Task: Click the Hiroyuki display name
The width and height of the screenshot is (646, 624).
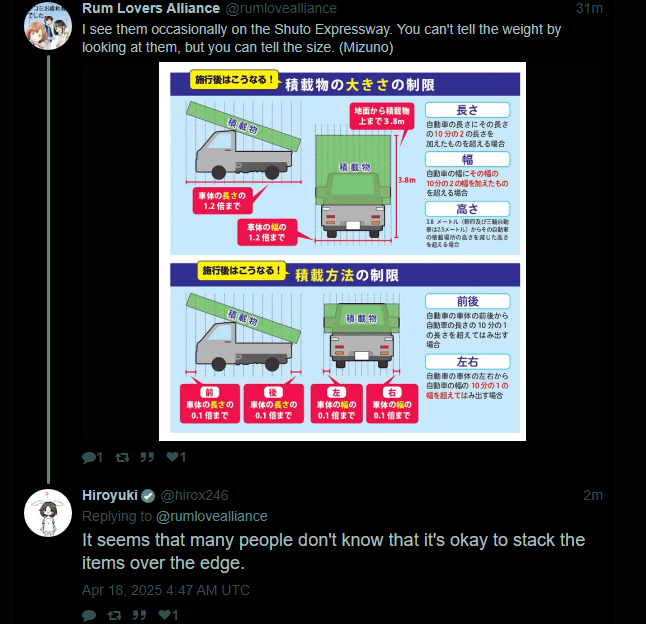Action: pos(110,495)
